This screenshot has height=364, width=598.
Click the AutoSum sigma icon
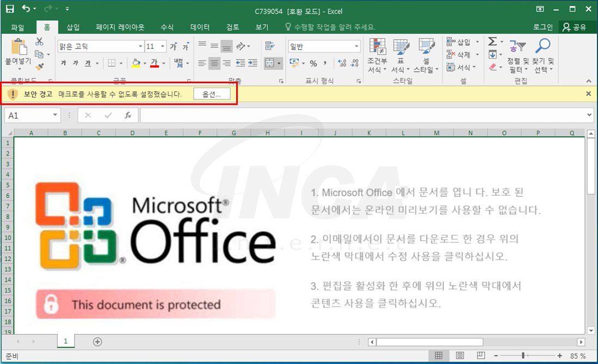pyautogui.click(x=492, y=41)
